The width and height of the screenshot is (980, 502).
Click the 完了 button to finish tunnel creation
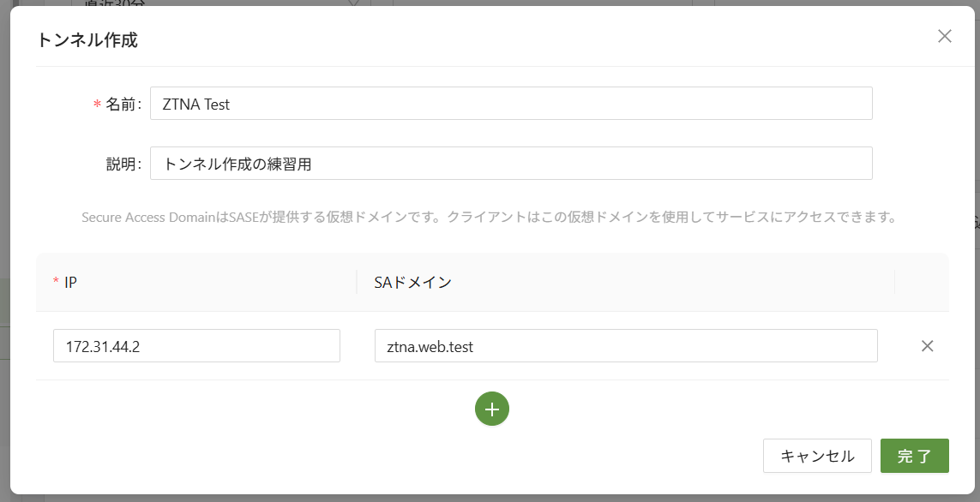click(x=914, y=456)
